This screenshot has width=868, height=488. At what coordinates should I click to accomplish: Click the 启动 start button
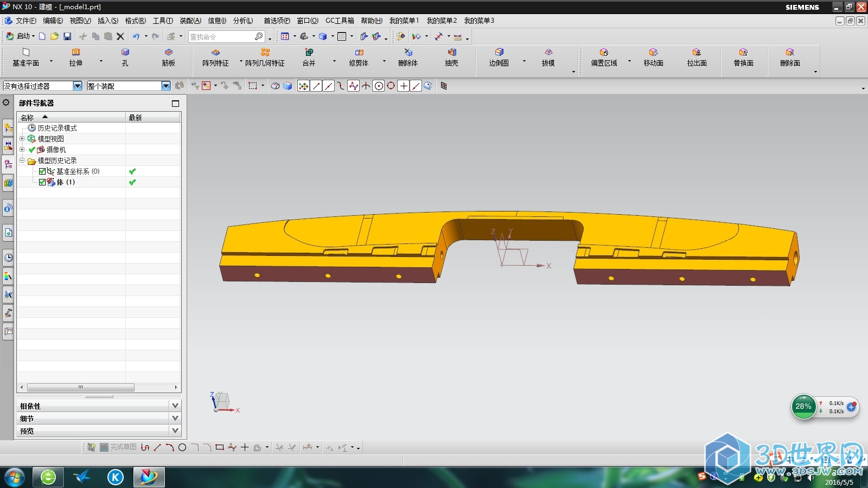tap(20, 36)
